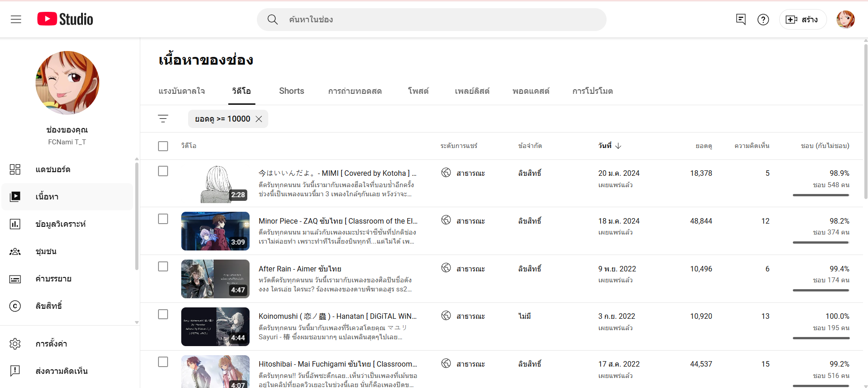Open the hamburger navigation menu

[16, 19]
